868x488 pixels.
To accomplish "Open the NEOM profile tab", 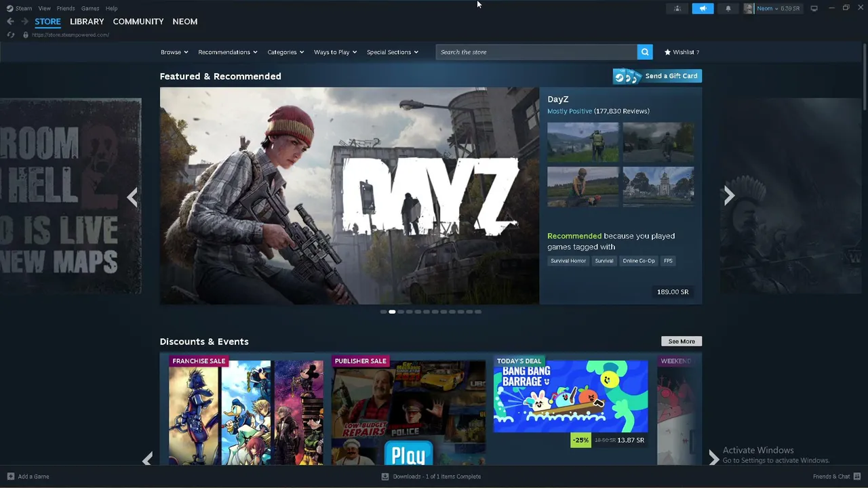I will coord(185,22).
